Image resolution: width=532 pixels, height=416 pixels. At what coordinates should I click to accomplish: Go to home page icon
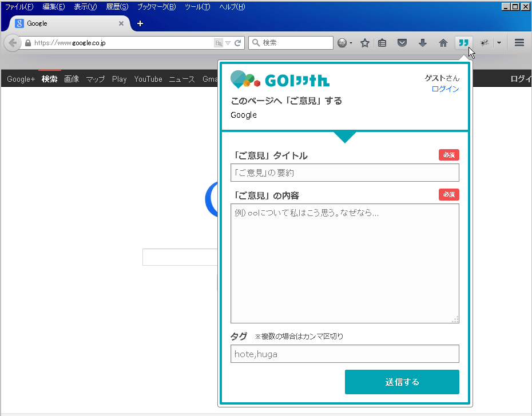point(443,43)
